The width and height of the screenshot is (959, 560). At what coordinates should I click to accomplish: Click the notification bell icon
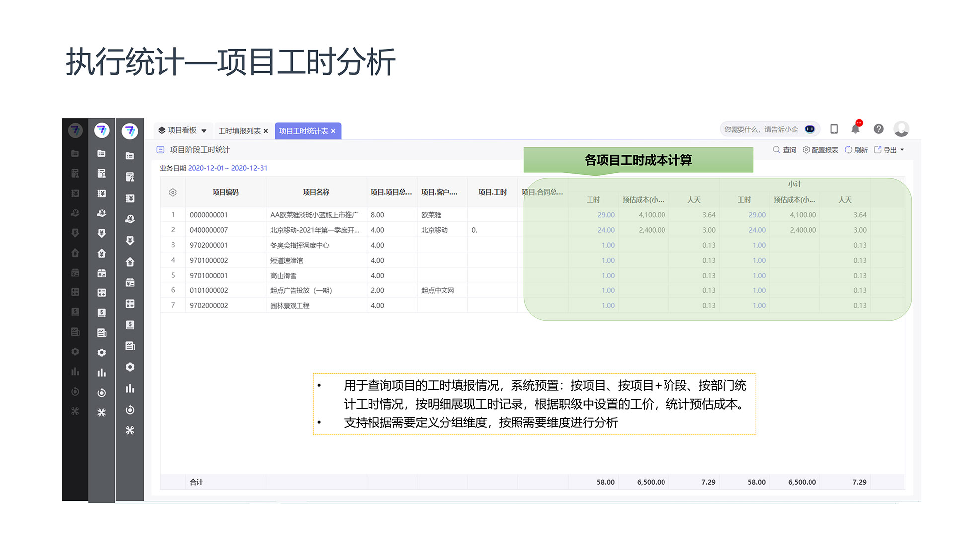pyautogui.click(x=855, y=129)
